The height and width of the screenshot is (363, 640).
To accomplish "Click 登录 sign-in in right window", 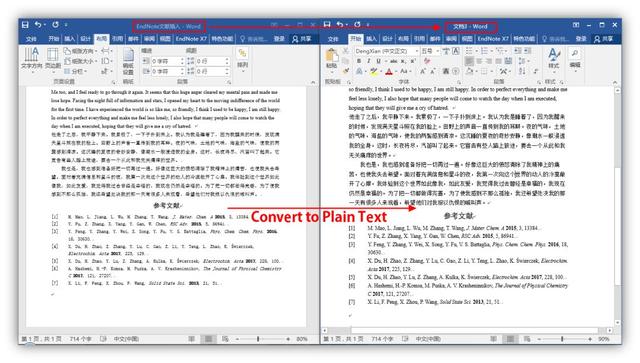I will point(581,39).
